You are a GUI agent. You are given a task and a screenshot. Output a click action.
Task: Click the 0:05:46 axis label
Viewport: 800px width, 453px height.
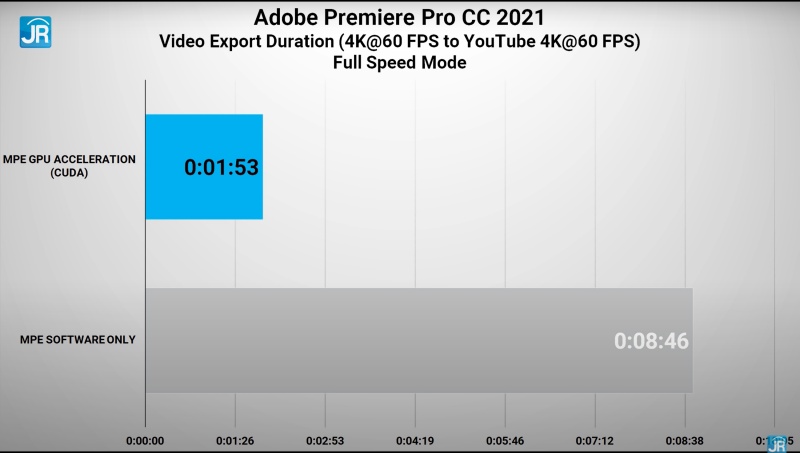tap(505, 440)
